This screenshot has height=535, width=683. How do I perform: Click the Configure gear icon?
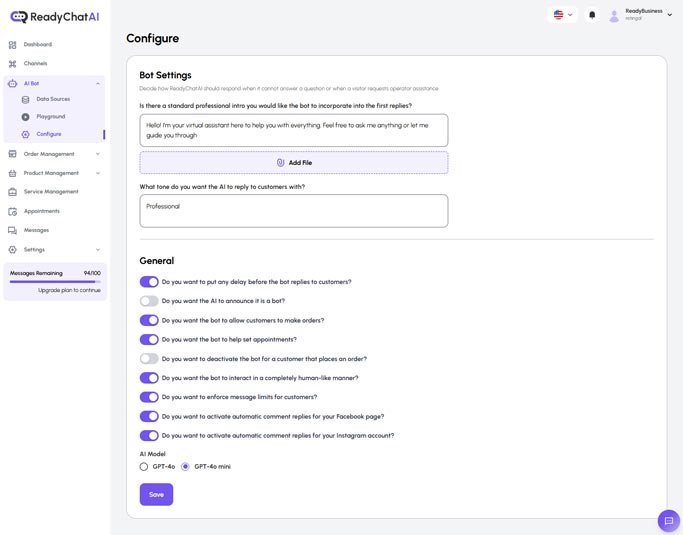pyautogui.click(x=26, y=134)
